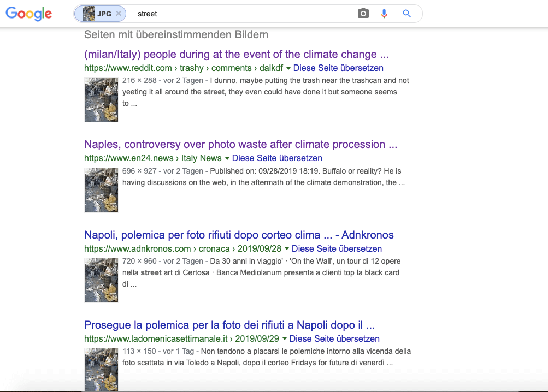Start voice search with microphone icon
Image resolution: width=548 pixels, height=392 pixels.
(x=384, y=14)
